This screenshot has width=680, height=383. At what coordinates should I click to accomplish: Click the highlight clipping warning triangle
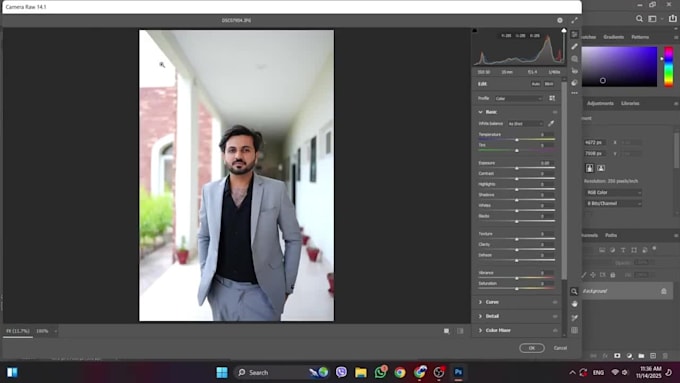pos(564,30)
